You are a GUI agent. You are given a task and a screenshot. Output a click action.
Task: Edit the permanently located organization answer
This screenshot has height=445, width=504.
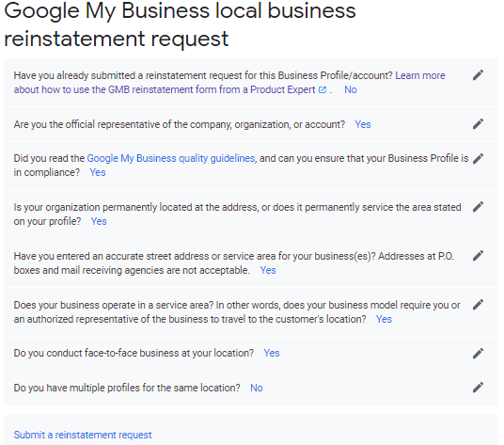[478, 207]
